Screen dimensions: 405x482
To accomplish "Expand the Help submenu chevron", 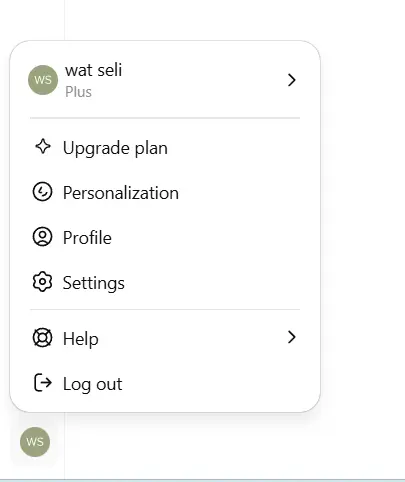I will pos(292,337).
